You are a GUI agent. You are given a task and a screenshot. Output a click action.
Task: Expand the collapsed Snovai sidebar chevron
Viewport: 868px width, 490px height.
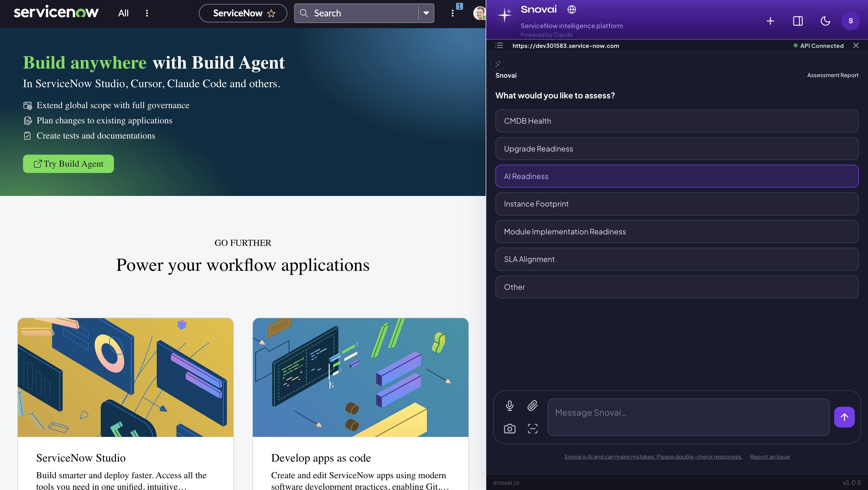[497, 64]
